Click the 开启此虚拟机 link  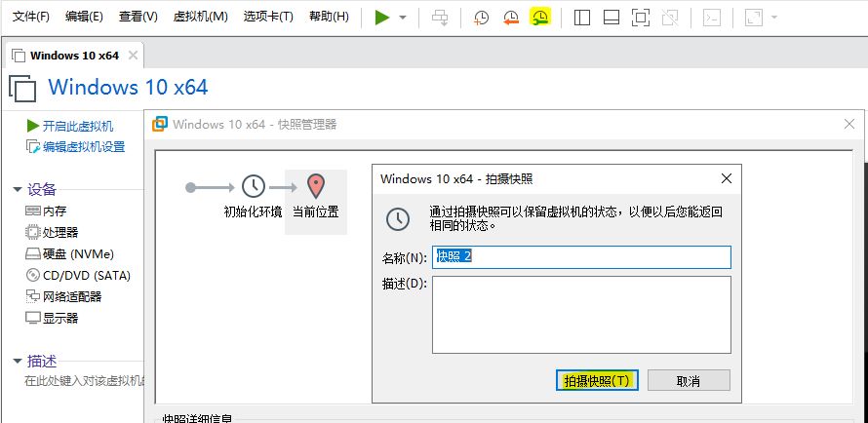pyautogui.click(x=77, y=126)
